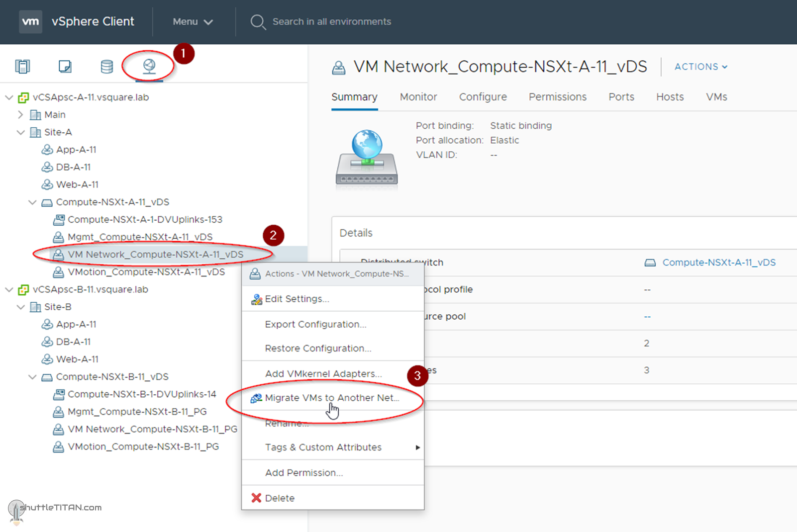Open the ACTIONS dropdown

(700, 67)
